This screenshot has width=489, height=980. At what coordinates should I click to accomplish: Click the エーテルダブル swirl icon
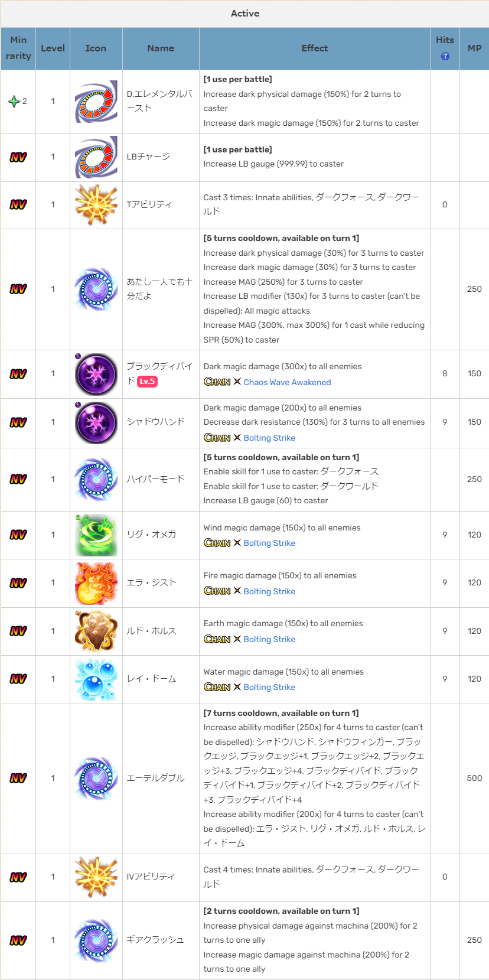96,779
